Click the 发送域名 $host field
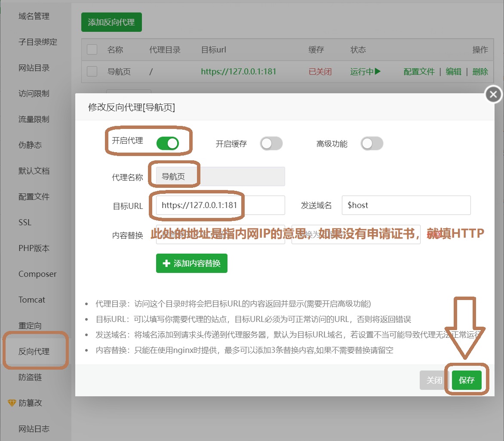 click(x=406, y=205)
